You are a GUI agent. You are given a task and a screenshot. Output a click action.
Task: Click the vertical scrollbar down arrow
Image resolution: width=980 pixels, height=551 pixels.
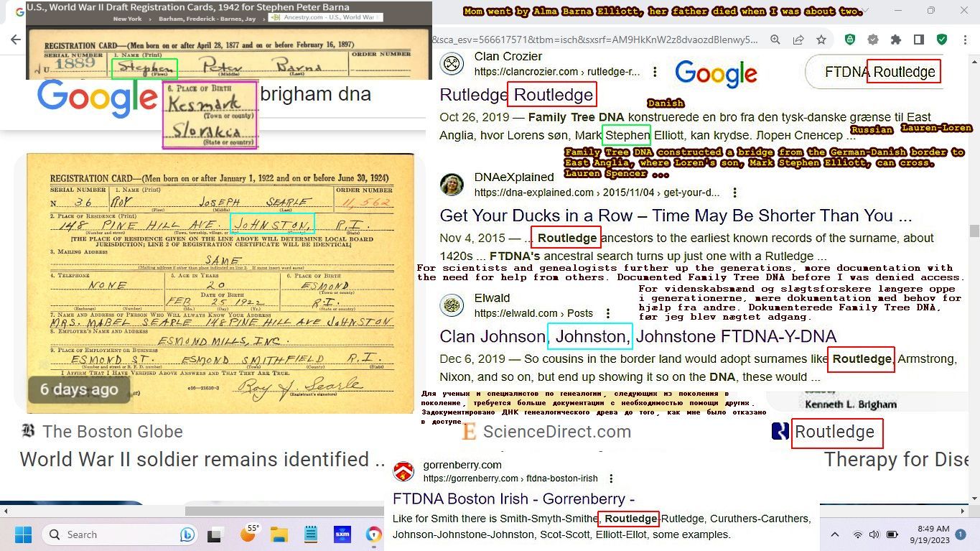click(974, 499)
